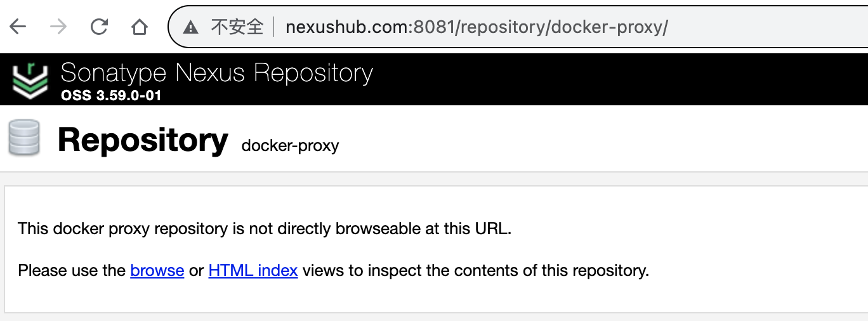Click the security warning triangle icon

190,27
